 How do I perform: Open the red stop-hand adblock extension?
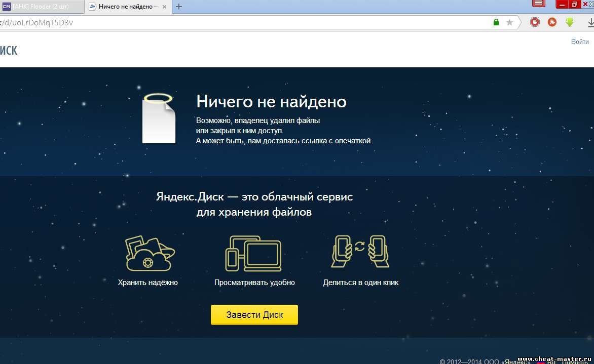tap(535, 22)
